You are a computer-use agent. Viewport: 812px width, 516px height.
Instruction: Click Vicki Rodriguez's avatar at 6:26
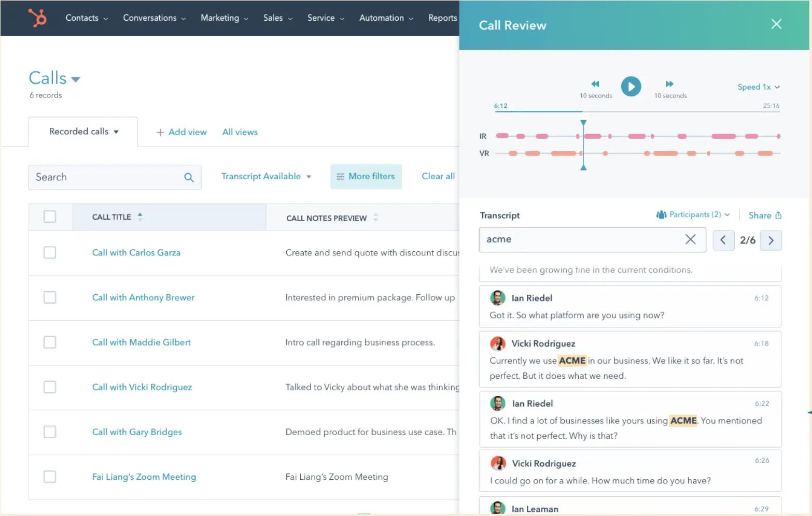pos(498,463)
